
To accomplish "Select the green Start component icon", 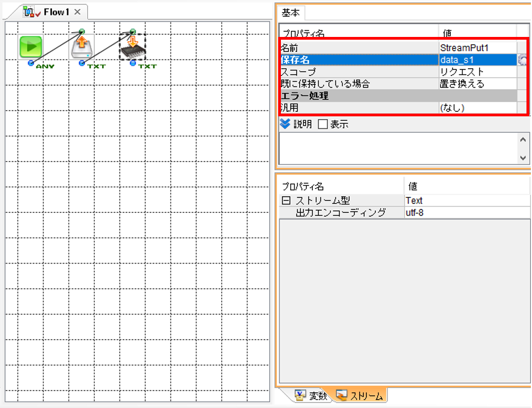I will [x=30, y=47].
